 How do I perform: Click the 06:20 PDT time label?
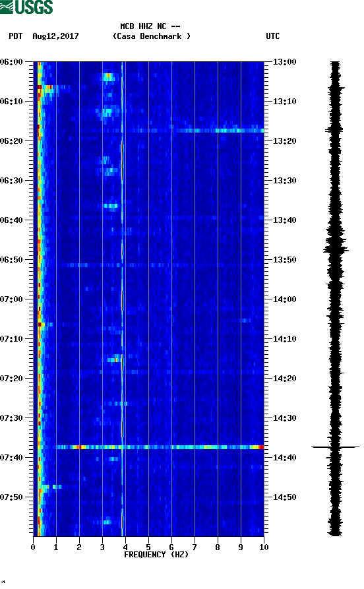pyautogui.click(x=12, y=141)
